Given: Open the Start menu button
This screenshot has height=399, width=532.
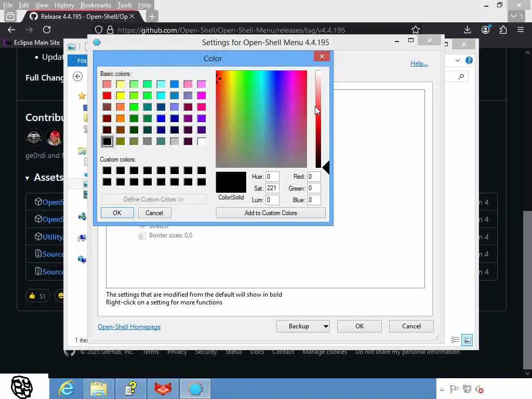Looking at the screenshot, I should [x=22, y=387].
